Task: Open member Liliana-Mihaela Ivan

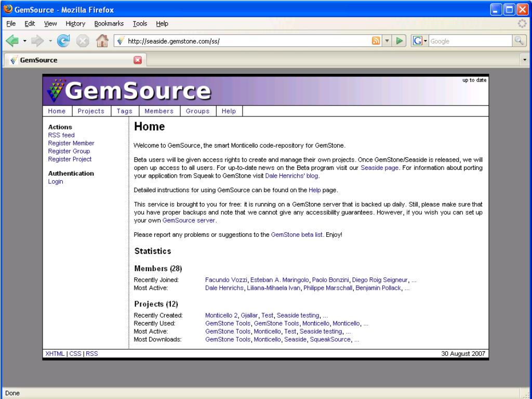Action: (x=273, y=288)
